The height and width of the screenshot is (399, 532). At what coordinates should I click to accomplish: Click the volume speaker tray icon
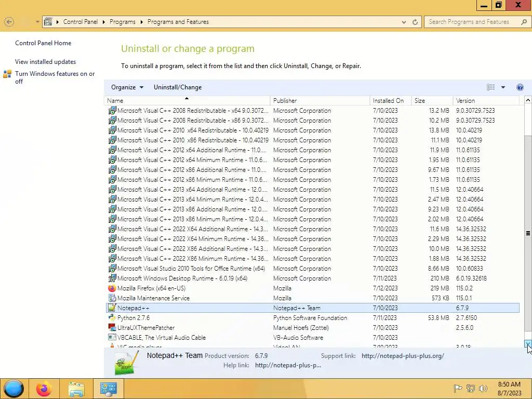[483, 388]
